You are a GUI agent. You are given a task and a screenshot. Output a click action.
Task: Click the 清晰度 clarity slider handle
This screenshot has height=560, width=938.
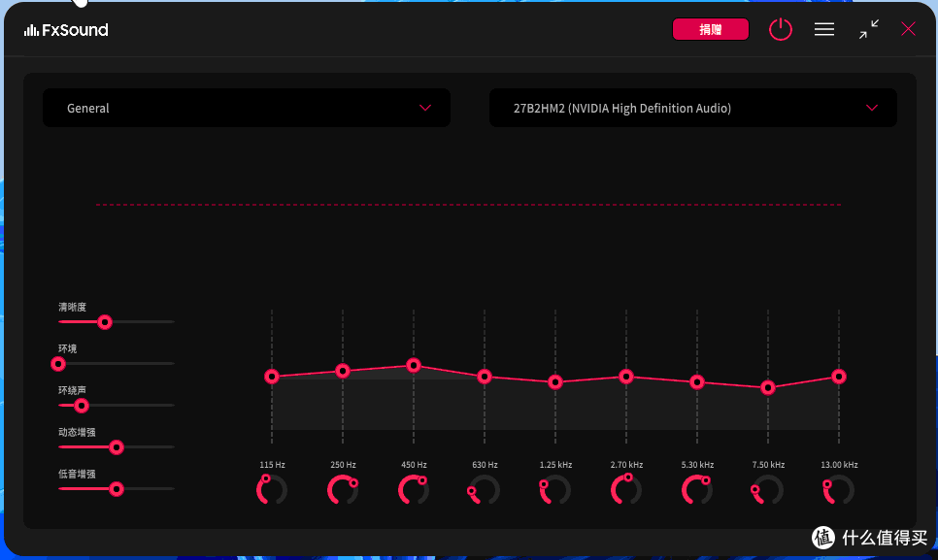pos(105,322)
